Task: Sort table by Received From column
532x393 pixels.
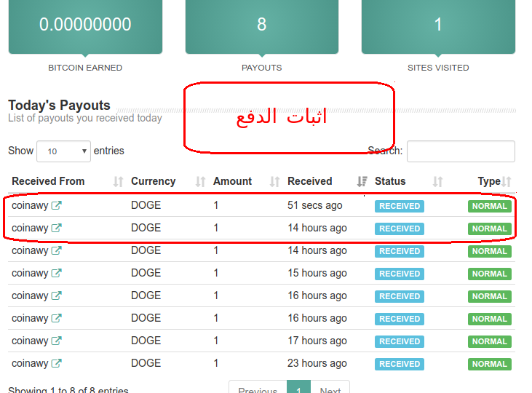Action: click(x=67, y=181)
